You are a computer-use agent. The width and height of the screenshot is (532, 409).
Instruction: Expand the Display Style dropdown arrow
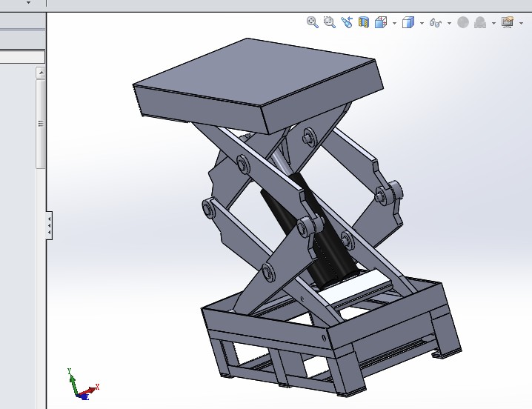pos(422,23)
